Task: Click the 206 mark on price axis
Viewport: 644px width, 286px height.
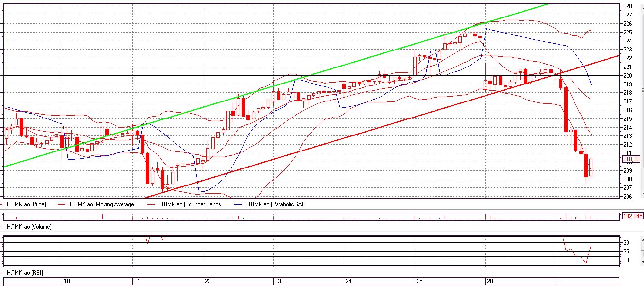Action: [x=627, y=196]
